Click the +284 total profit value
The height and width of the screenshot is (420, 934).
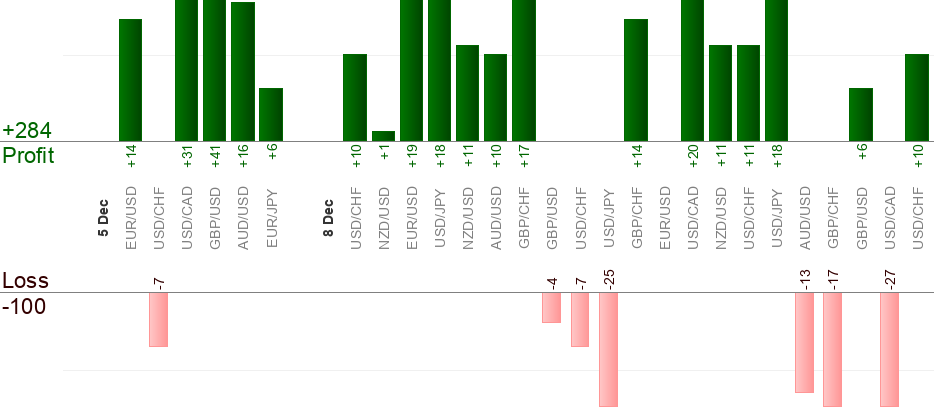coord(27,131)
